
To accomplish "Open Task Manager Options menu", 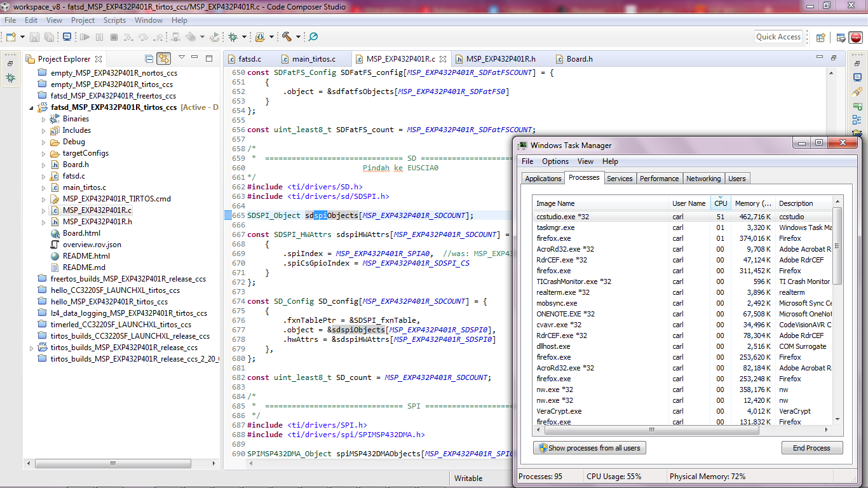I will 555,161.
